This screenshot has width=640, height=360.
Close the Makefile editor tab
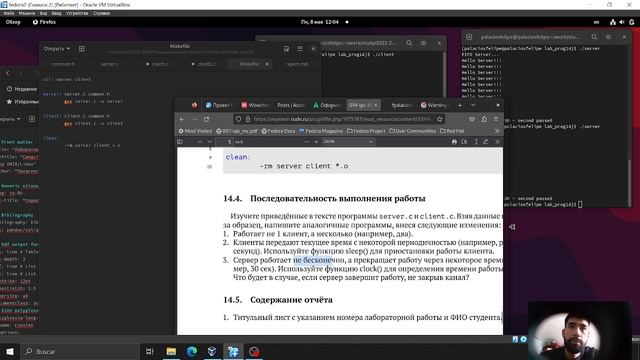click(267, 64)
